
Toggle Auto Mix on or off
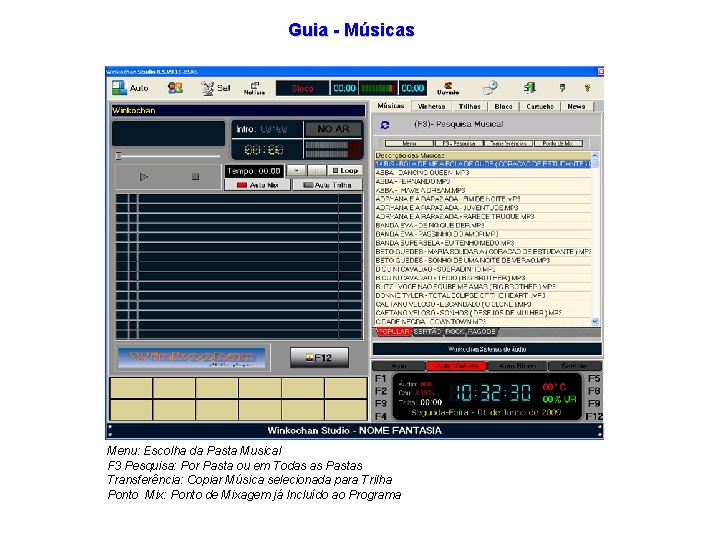point(258,185)
